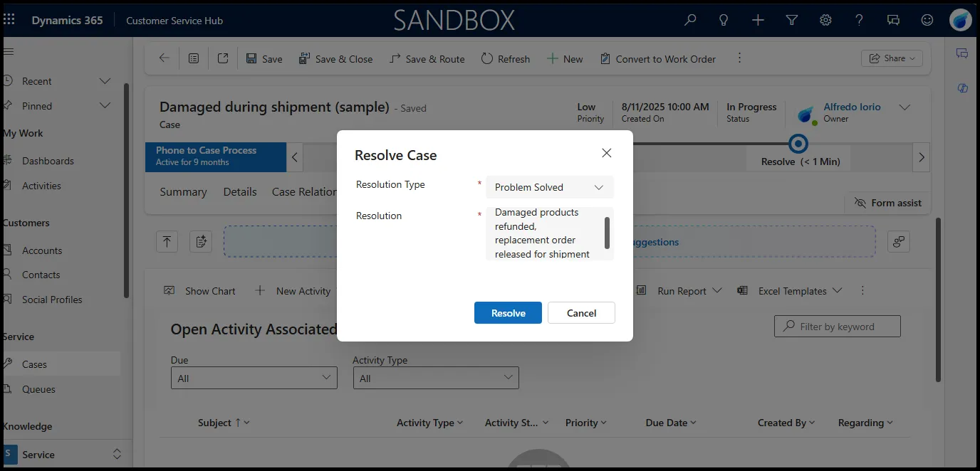Open the Alfredo Iorio owner link
This screenshot has height=471, width=980.
(x=852, y=107)
